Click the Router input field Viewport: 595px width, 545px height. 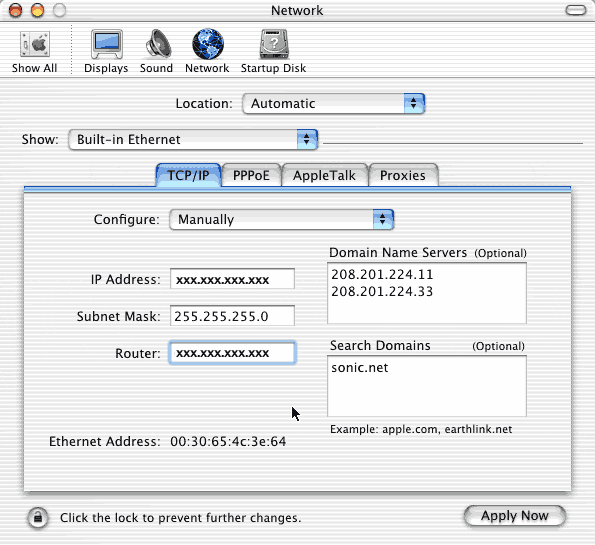(x=232, y=353)
